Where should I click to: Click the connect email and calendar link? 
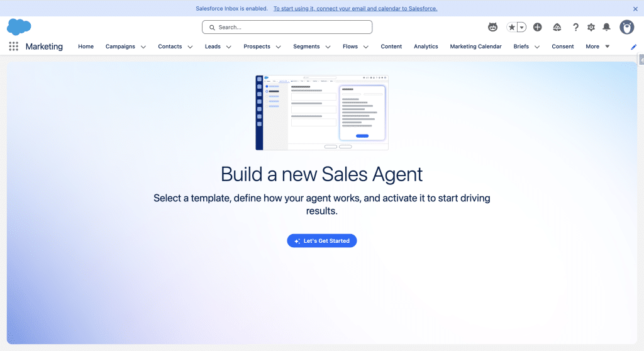coord(355,9)
